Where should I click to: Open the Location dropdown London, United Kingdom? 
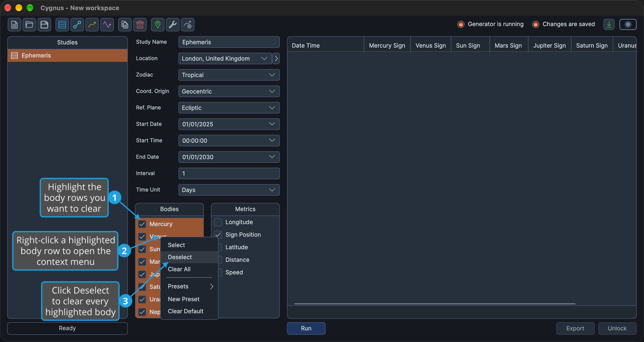point(225,58)
